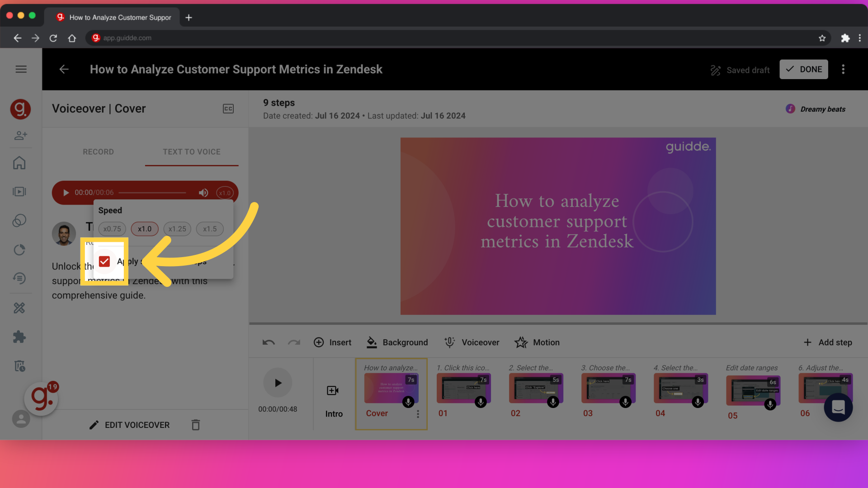Switch to the RECORD tab

click(98, 152)
